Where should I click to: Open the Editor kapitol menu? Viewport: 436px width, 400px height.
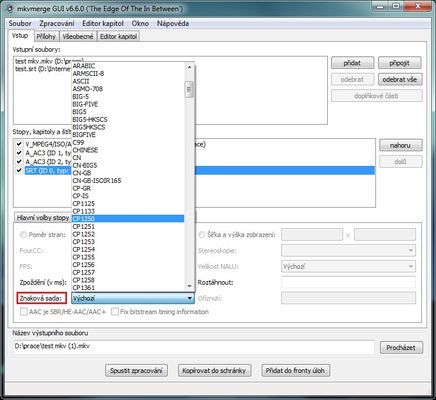tap(103, 24)
